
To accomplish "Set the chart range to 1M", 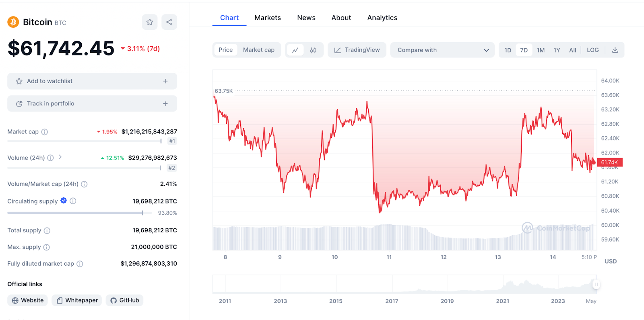I will click(541, 50).
